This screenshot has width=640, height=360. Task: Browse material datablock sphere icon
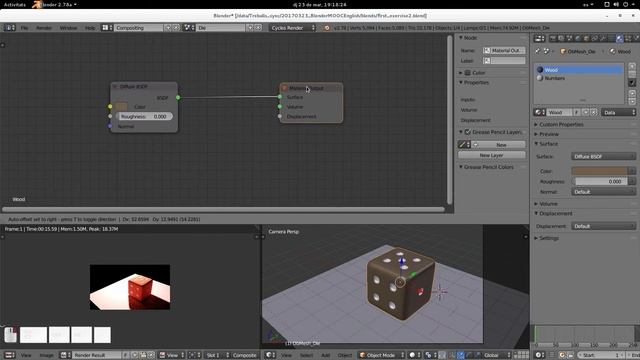click(x=539, y=112)
